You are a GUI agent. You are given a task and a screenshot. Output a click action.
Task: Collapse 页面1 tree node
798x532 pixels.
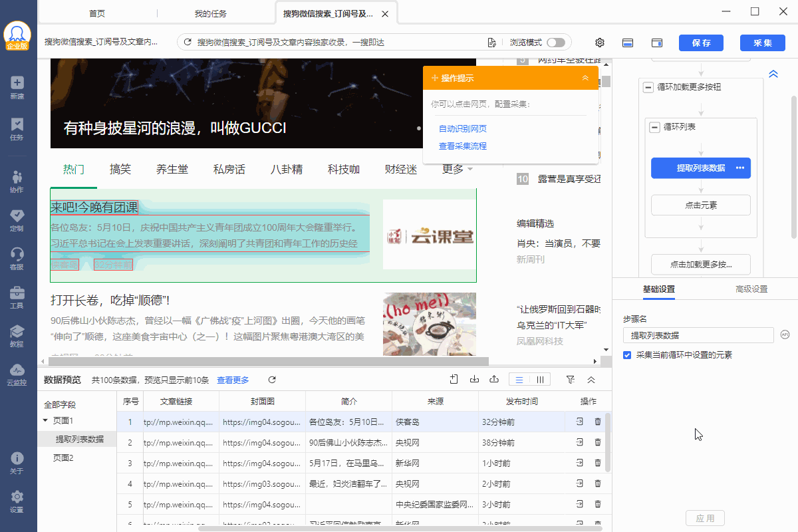45,420
